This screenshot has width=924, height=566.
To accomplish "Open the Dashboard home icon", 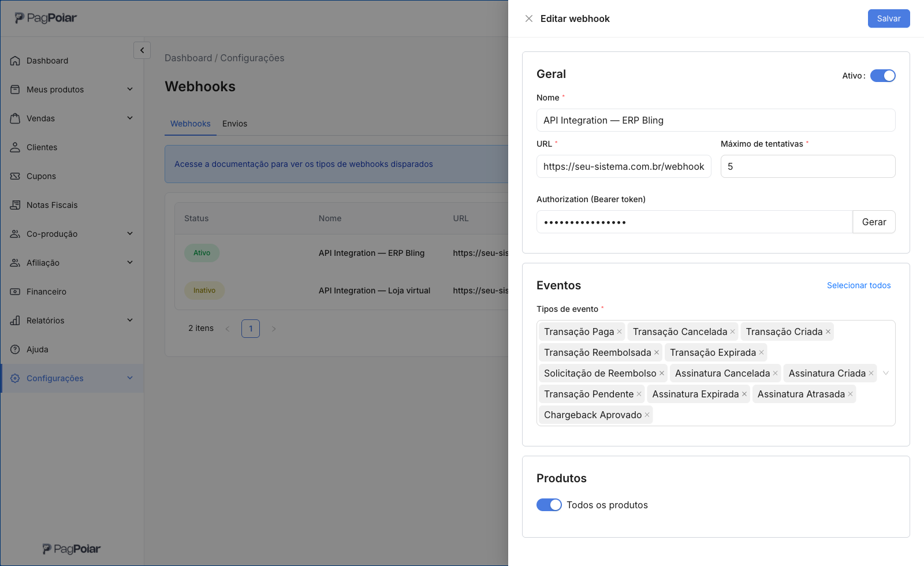I will pos(15,61).
